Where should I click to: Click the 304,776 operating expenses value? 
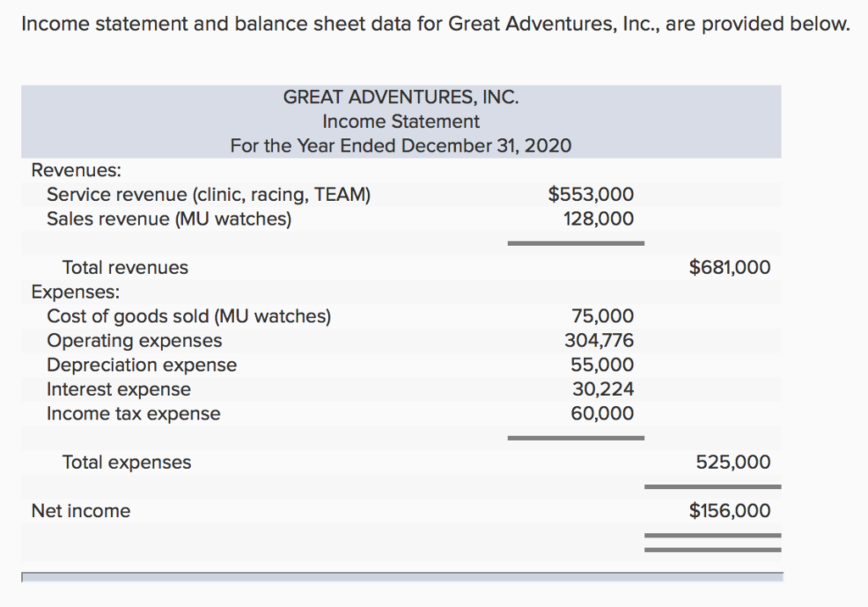598,341
